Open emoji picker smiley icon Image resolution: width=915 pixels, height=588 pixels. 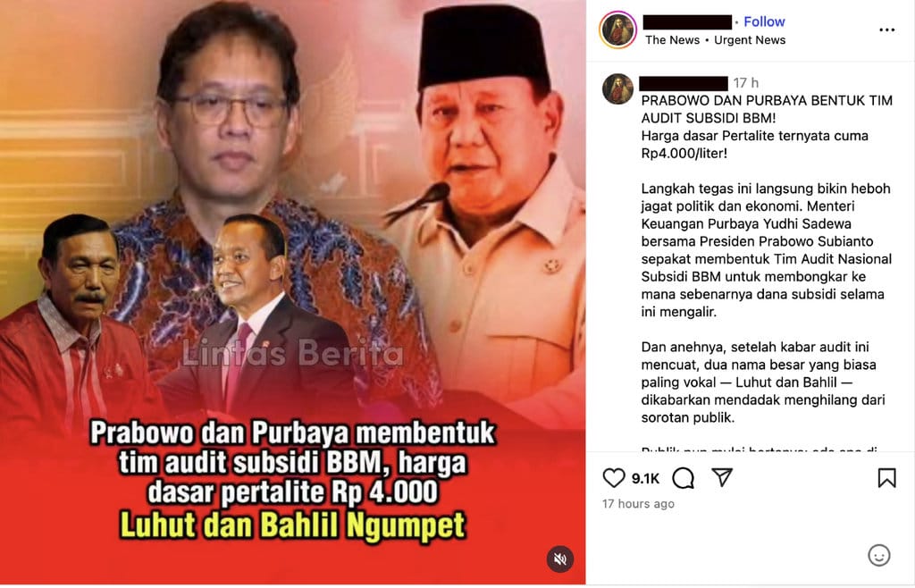pos(879,555)
